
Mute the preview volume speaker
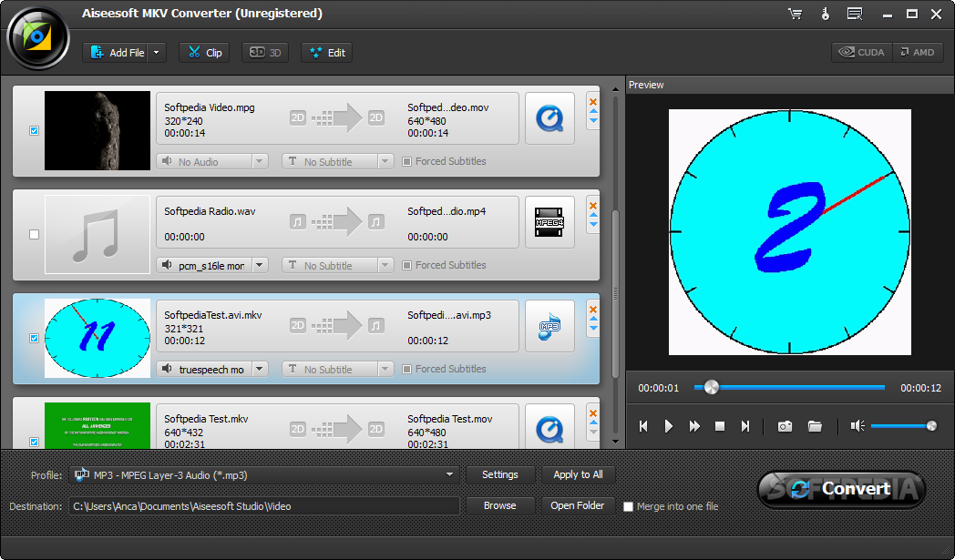pos(857,426)
